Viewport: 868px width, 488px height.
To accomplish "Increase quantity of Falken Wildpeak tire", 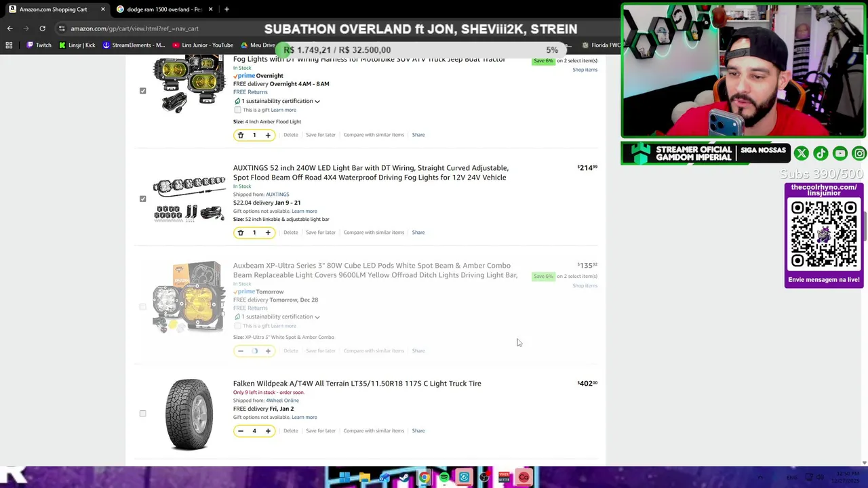I will pyautogui.click(x=268, y=431).
